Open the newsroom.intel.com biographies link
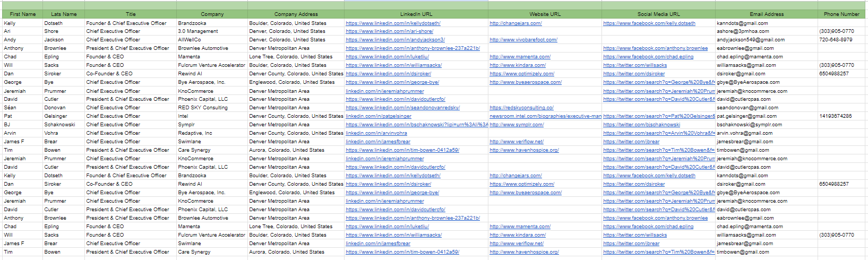This screenshot has width=868, height=260. (545, 116)
